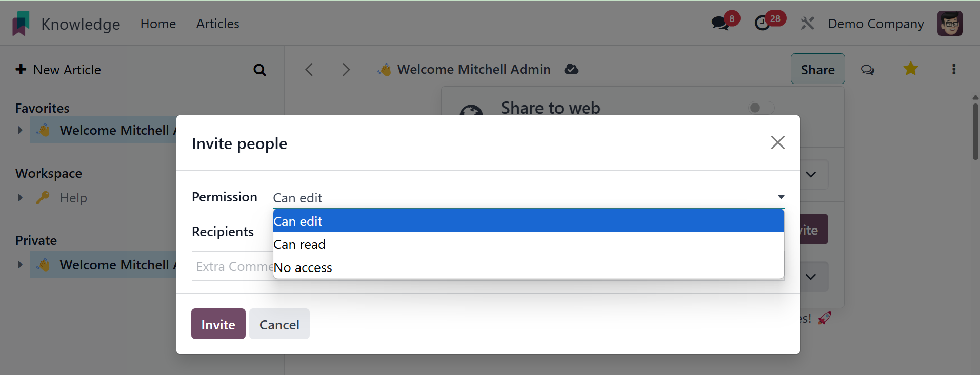Click the debug tools wrench icon
Screen dimensions: 980x375
coord(808,24)
